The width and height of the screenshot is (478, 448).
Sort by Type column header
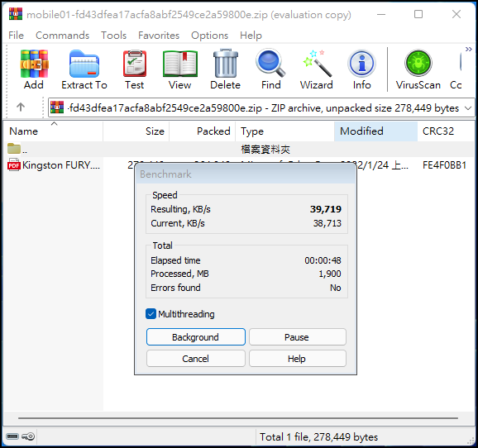tap(284, 131)
